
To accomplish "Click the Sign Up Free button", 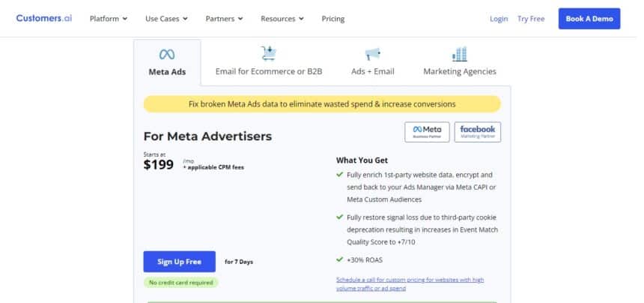I will (179, 262).
